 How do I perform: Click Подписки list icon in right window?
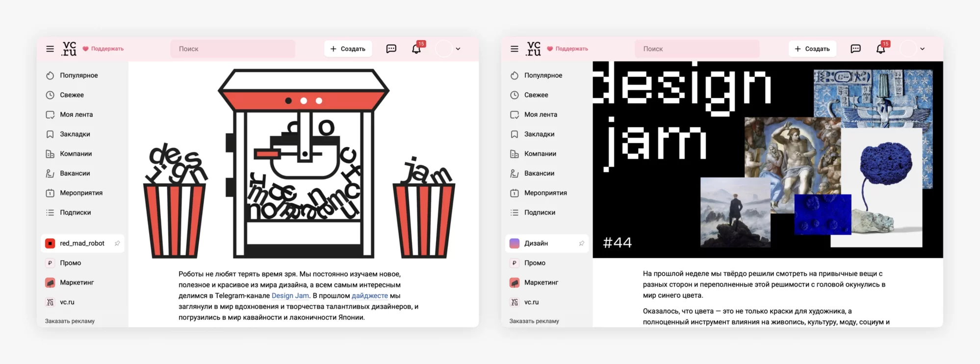click(x=515, y=213)
